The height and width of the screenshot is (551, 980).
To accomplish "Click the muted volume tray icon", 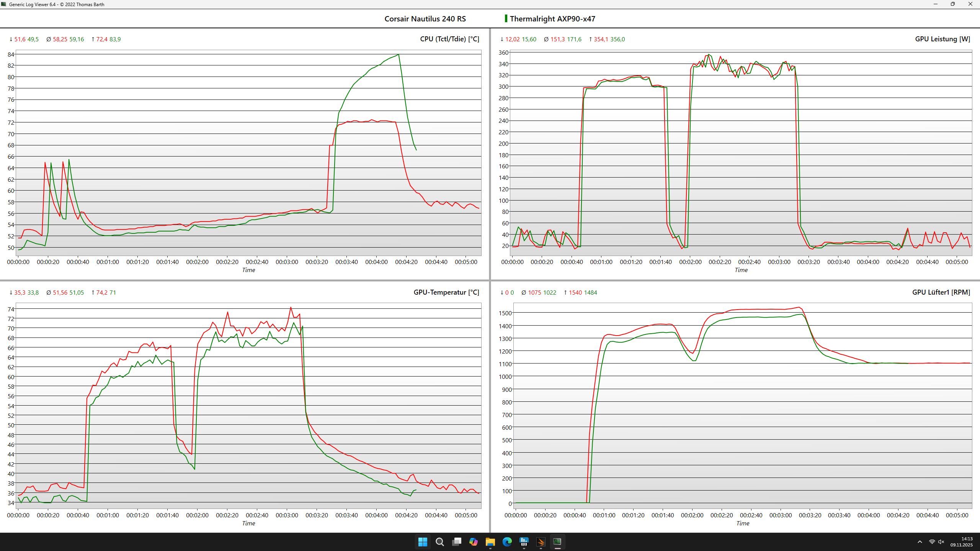I will click(x=941, y=542).
